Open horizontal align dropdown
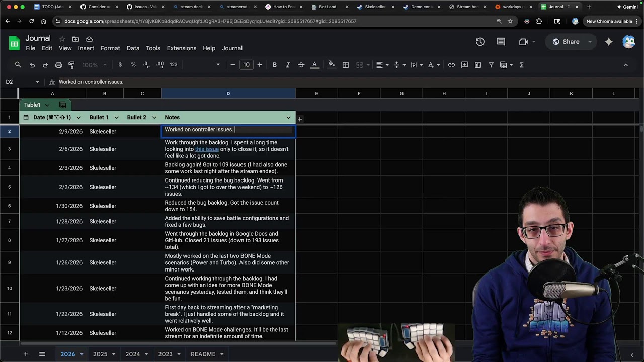 tap(382, 65)
